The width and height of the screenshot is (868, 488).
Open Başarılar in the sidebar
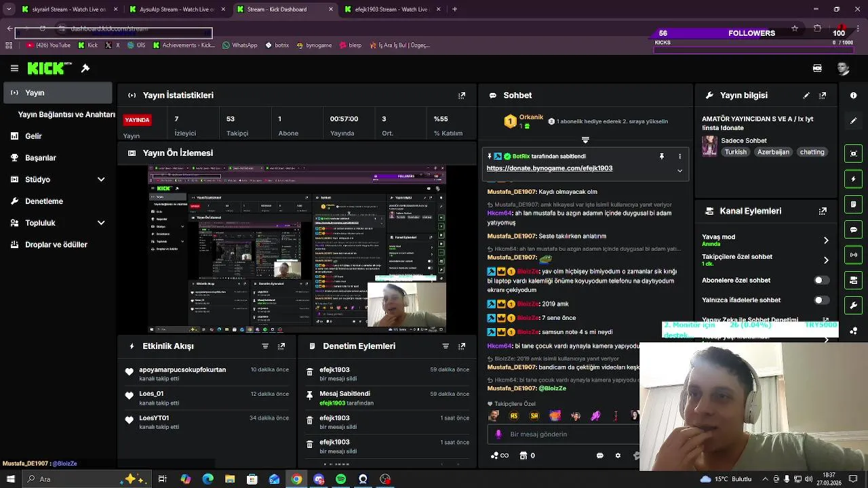click(x=58, y=158)
